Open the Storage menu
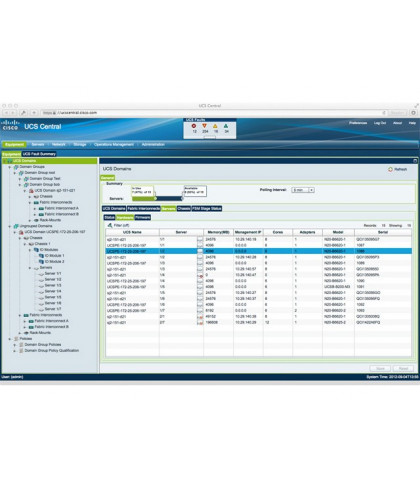The image size is (420, 487). click(80, 144)
